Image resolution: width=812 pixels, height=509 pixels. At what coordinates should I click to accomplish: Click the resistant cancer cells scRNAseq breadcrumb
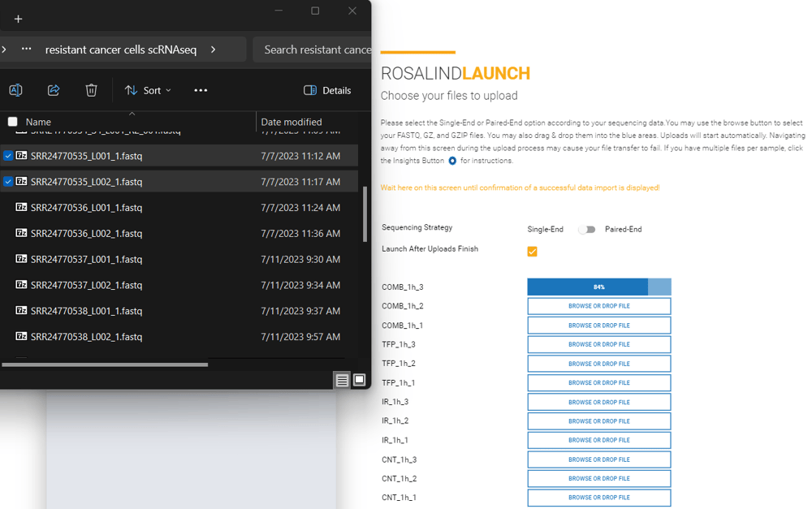pos(121,50)
